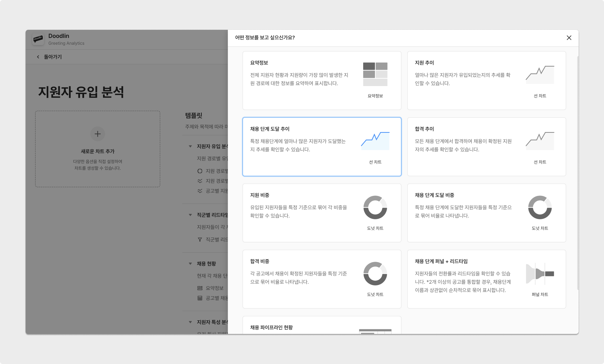This screenshot has width=604, height=364.
Task: Click the filter icon beside 직군별 리드
Action: click(200, 240)
